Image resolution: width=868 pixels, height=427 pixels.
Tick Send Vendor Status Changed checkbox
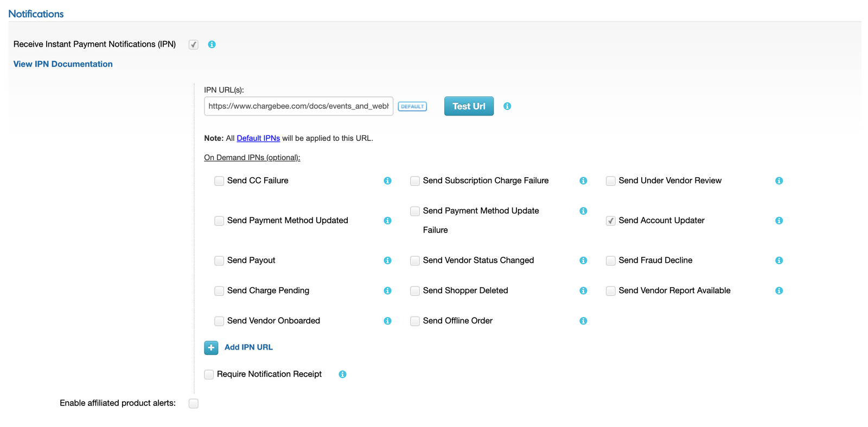pos(415,261)
